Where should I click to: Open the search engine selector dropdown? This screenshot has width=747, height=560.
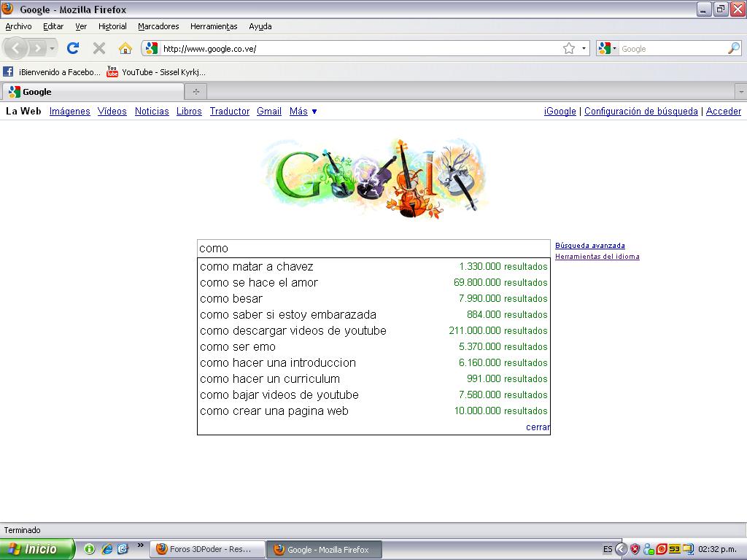tap(608, 48)
